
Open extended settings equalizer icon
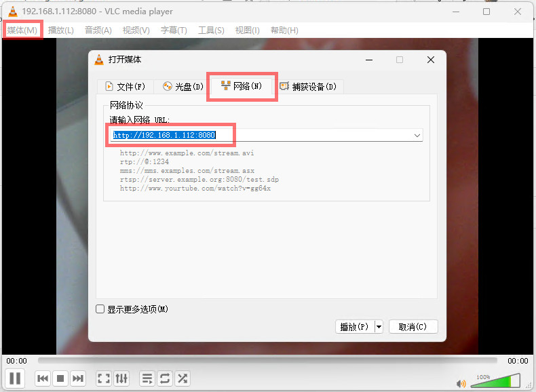tap(121, 378)
